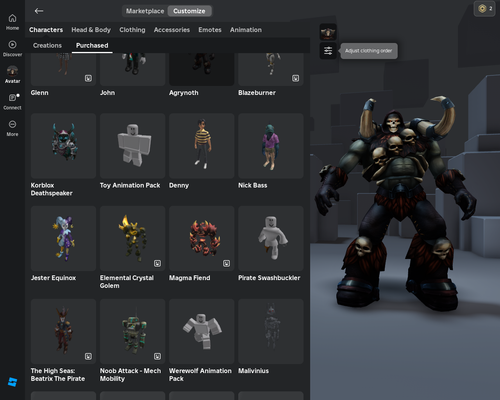Open the Animation tab
500x400 pixels.
pos(246,30)
